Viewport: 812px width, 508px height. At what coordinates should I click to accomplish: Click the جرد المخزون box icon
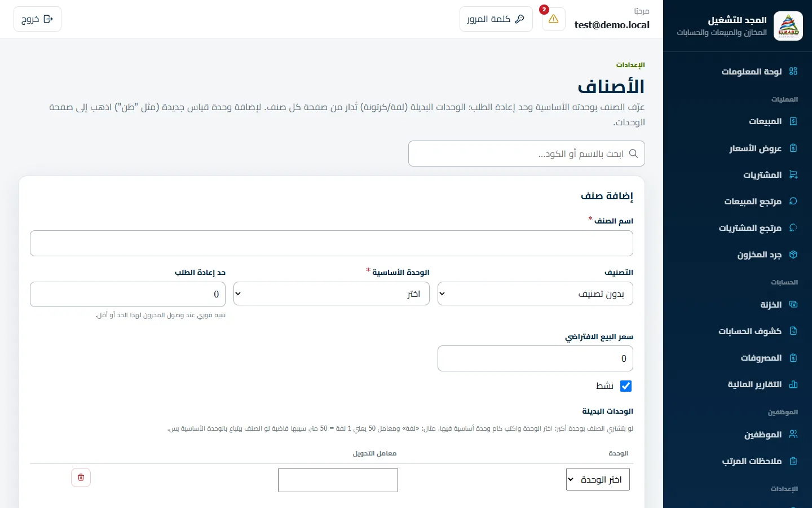coord(793,255)
